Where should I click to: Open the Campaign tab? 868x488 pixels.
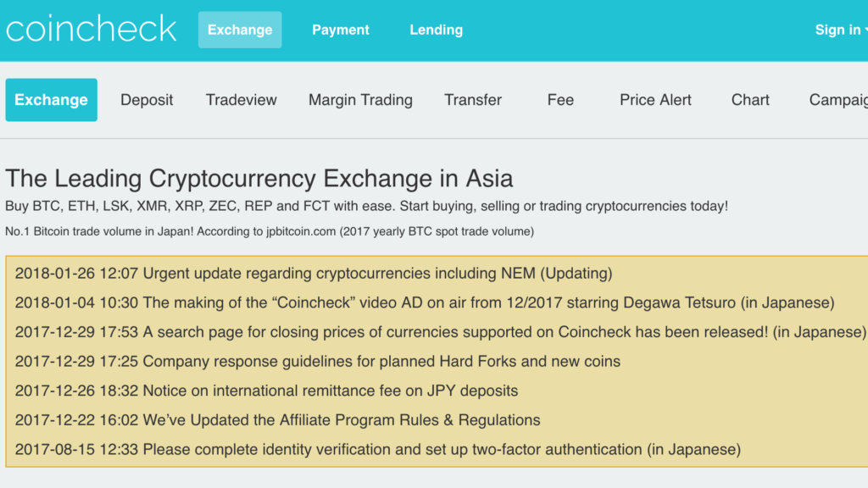(x=839, y=100)
